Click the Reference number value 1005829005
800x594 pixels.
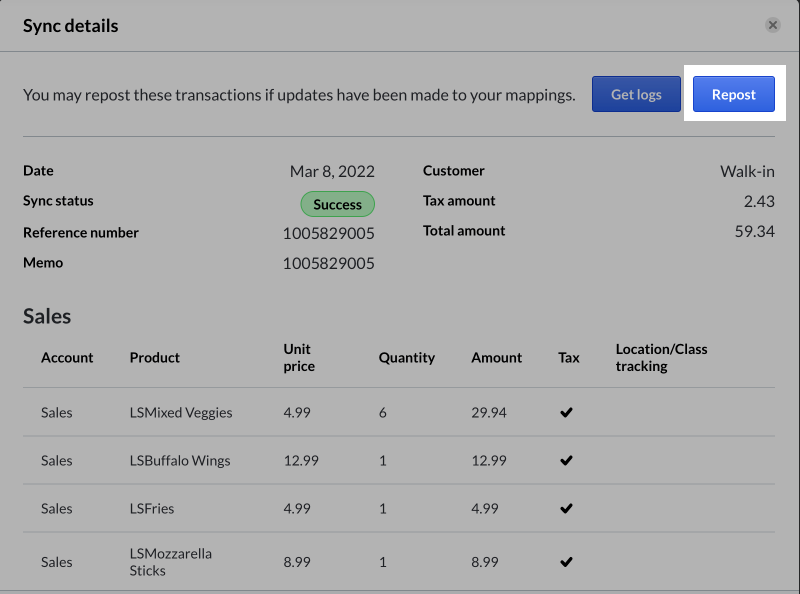(x=328, y=233)
